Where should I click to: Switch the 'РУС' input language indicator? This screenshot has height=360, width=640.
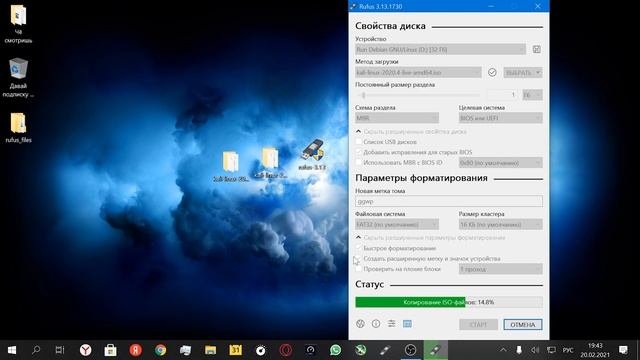pos(568,350)
